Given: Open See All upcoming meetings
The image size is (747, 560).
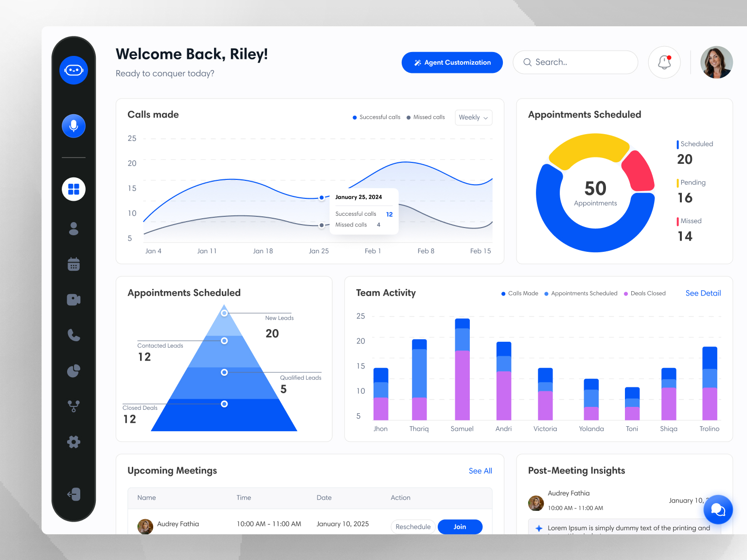Looking at the screenshot, I should [480, 471].
